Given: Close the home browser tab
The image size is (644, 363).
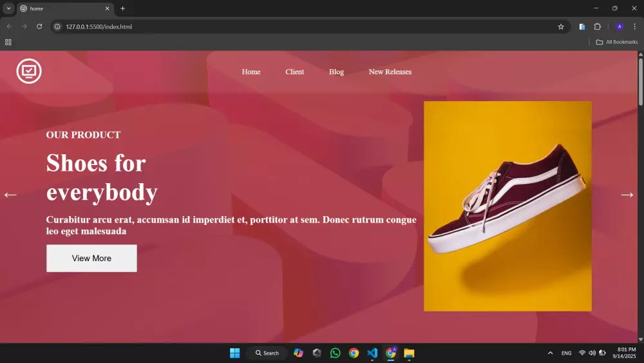Looking at the screenshot, I should (107, 8).
